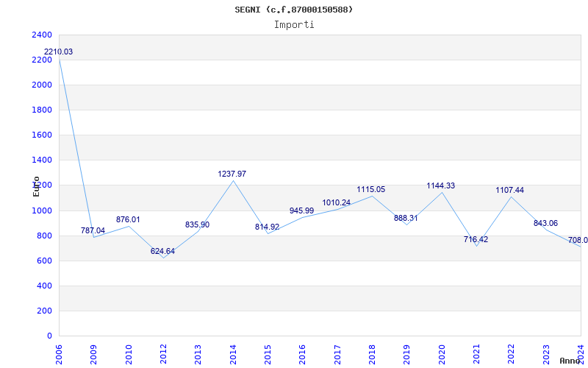Click the 2006 x-axis year label
The image size is (588, 368).
(x=60, y=353)
